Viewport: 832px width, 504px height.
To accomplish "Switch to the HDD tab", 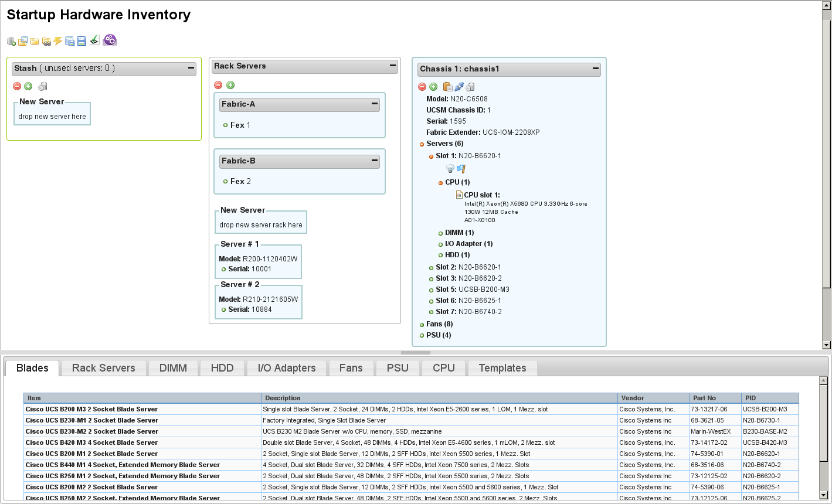I will (x=223, y=368).
